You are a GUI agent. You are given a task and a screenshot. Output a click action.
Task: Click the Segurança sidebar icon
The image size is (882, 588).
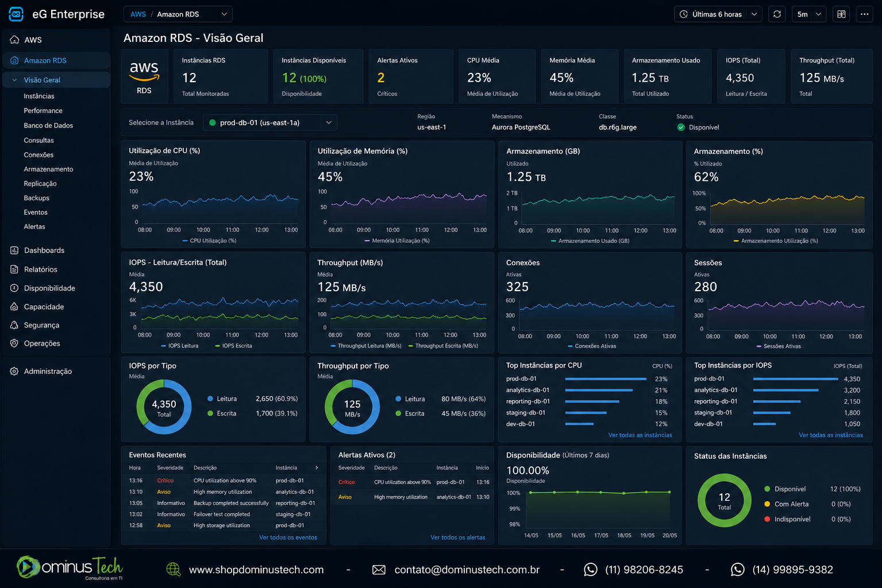(14, 325)
